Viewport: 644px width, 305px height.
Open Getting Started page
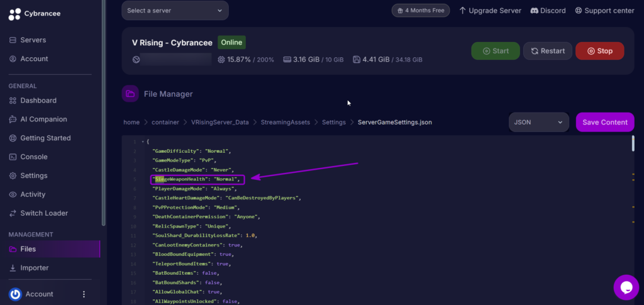tap(40, 138)
